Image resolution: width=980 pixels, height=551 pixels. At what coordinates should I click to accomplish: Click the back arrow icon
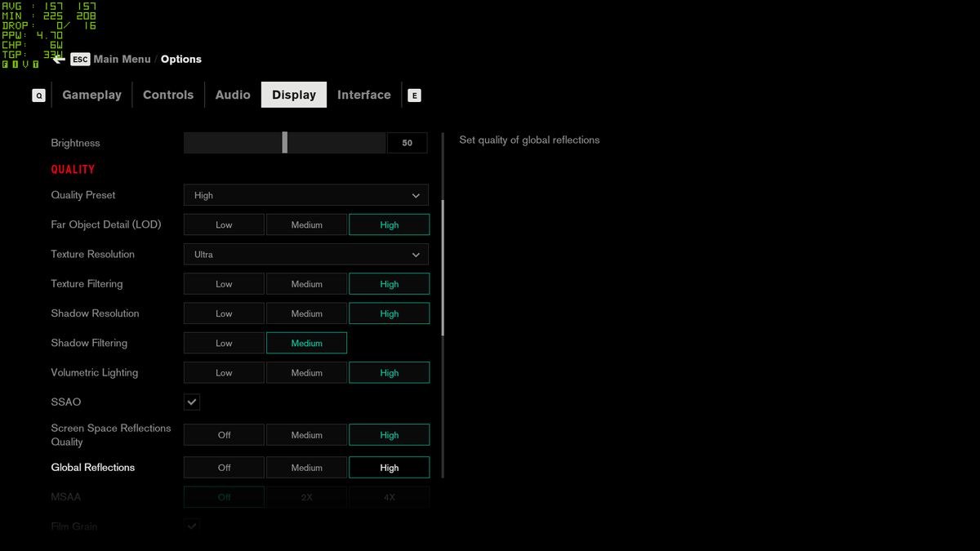[x=59, y=60]
